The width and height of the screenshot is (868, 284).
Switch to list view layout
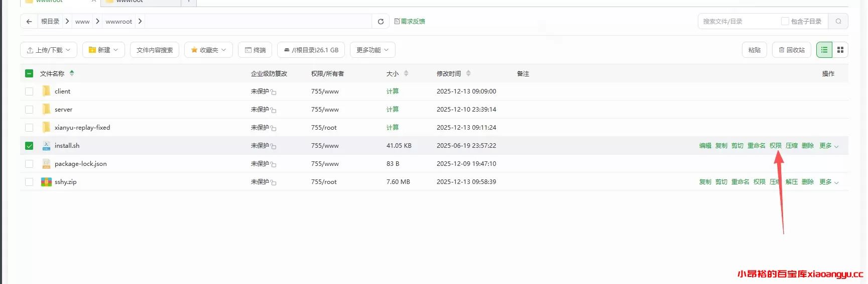[824, 50]
